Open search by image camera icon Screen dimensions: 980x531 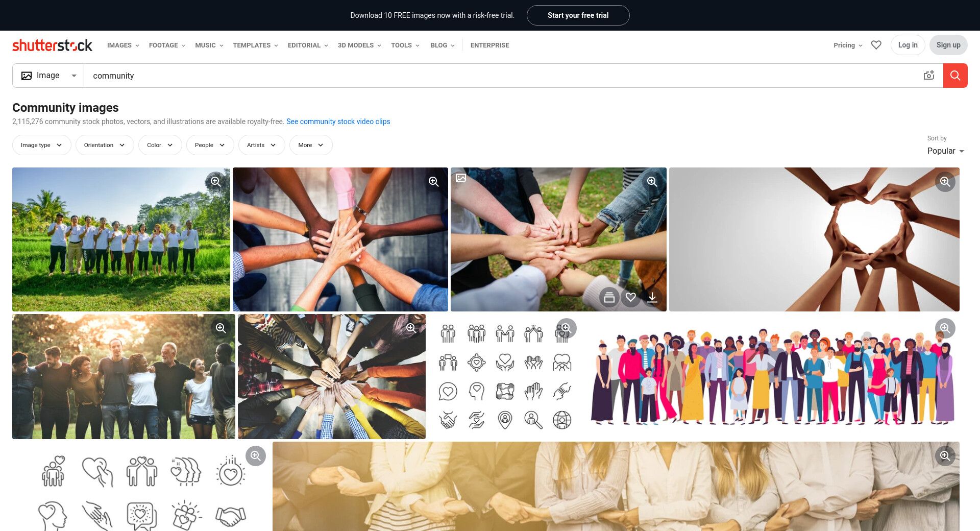pyautogui.click(x=928, y=76)
